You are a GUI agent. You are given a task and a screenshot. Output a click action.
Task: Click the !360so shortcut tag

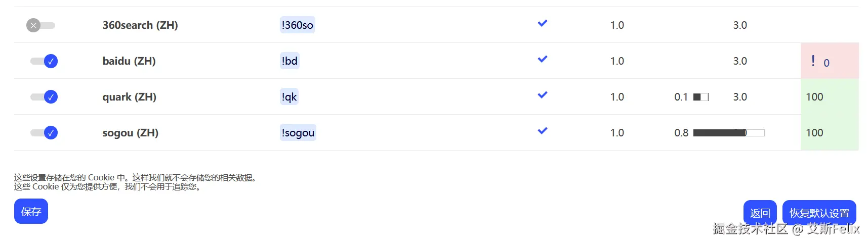(x=297, y=25)
